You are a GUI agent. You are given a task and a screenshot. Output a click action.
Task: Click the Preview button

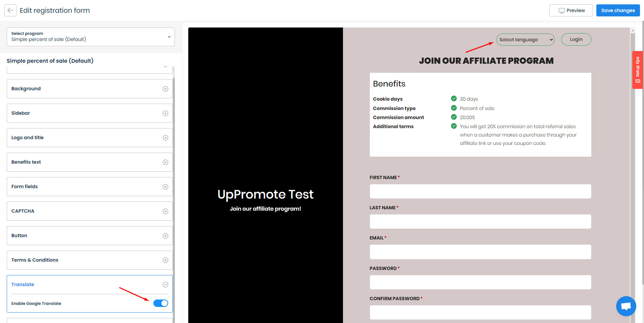click(x=571, y=10)
